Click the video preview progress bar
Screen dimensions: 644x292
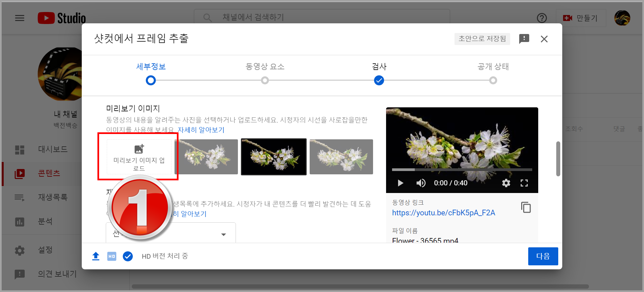(x=462, y=170)
